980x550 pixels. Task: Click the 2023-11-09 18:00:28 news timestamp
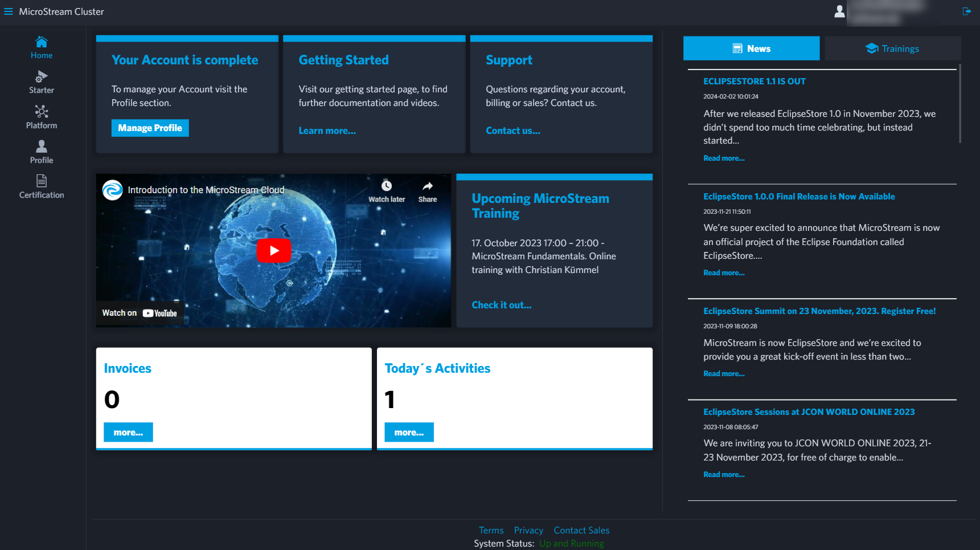[730, 327]
